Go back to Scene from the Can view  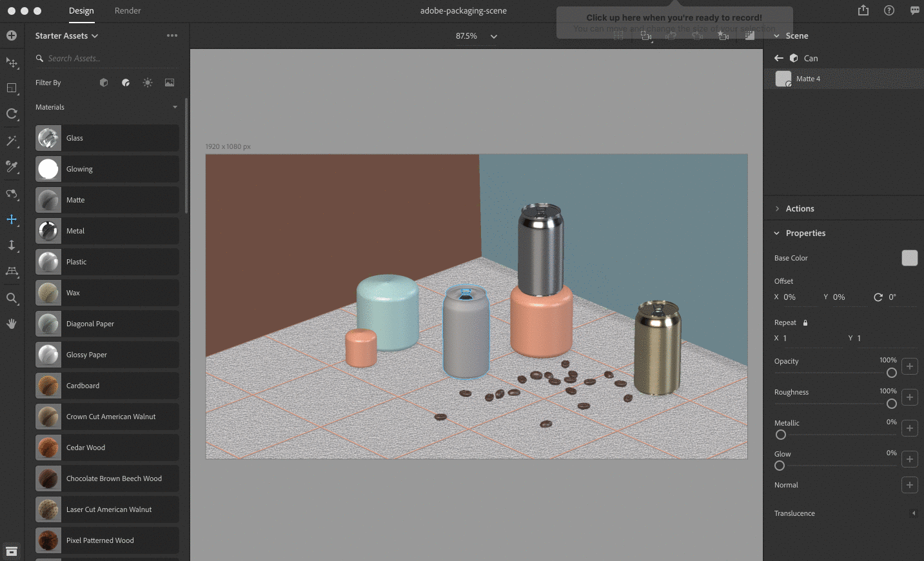coord(778,57)
